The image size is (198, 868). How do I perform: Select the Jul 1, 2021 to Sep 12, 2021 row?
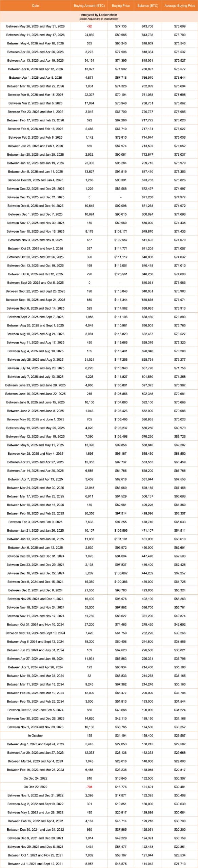(99, 864)
